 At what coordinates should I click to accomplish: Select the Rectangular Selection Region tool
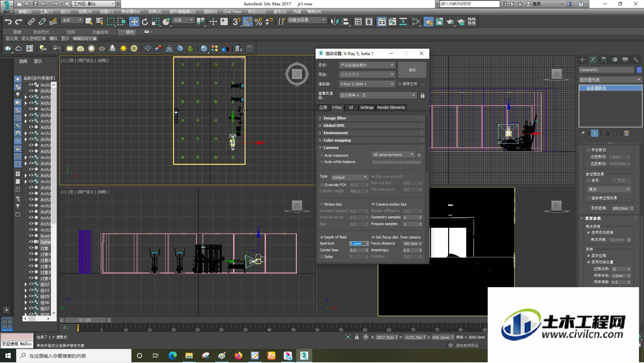pos(111,22)
